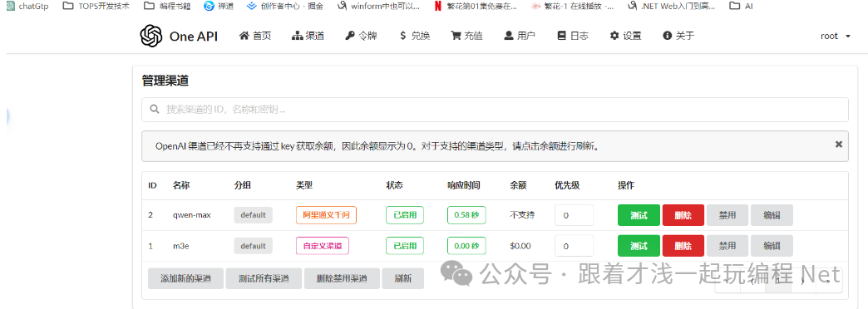Open the 繁花-1 在线播放 bookmark
The height and width of the screenshot is (309, 868).
click(572, 6)
